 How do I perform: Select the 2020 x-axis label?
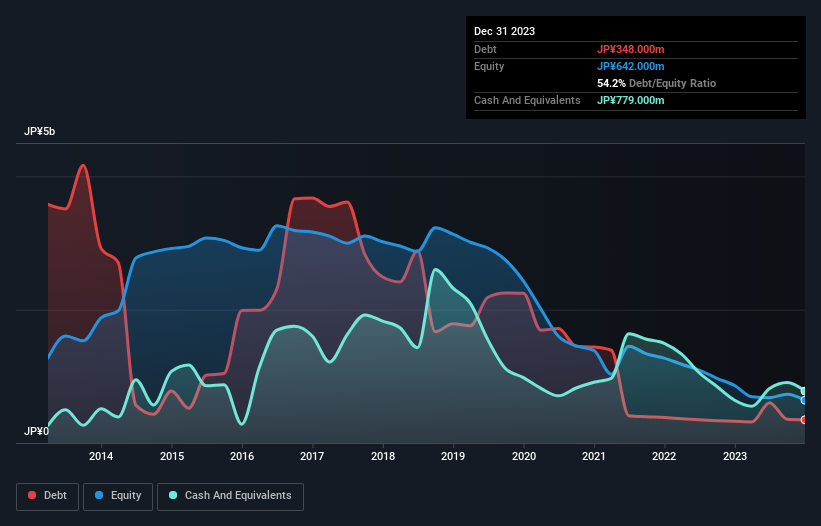pos(524,456)
